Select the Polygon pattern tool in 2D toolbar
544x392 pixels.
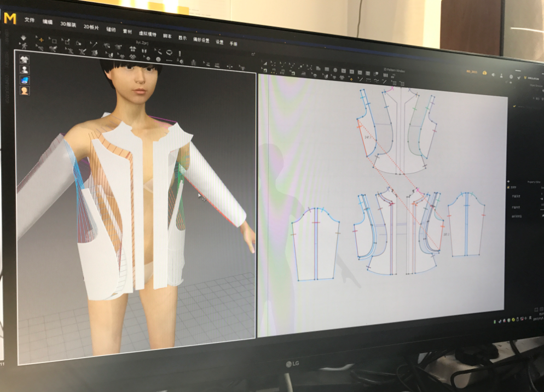[x=318, y=68]
